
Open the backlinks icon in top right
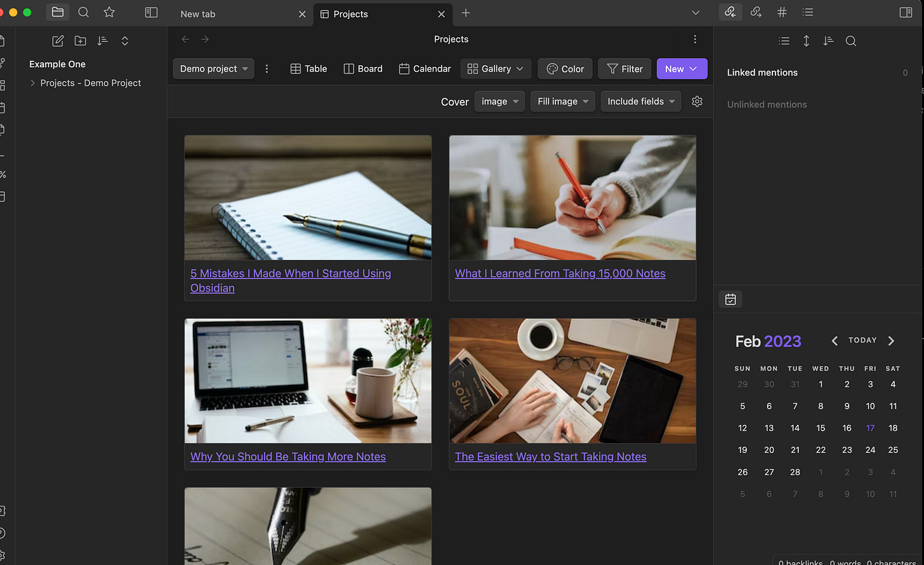point(730,12)
